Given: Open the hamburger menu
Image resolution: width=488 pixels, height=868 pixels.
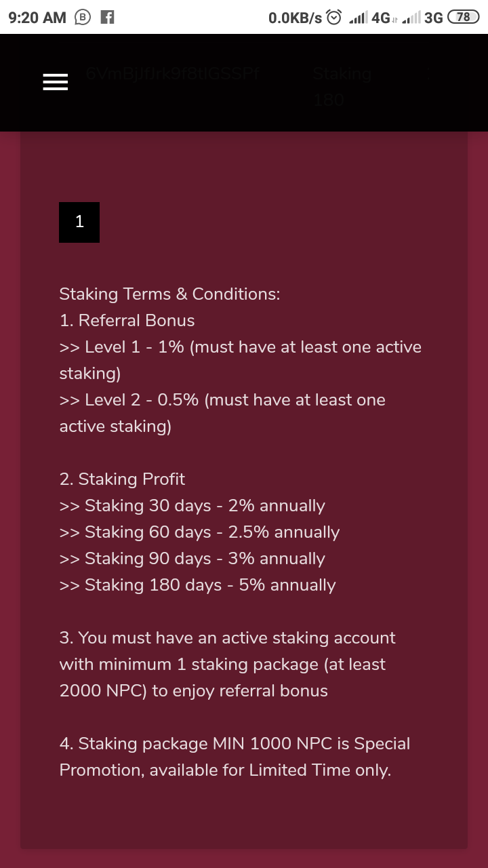Looking at the screenshot, I should pos(55,82).
